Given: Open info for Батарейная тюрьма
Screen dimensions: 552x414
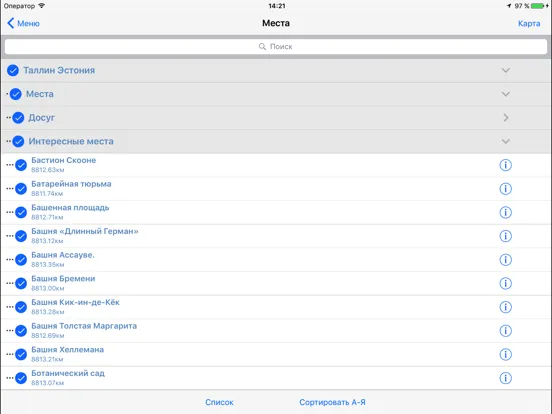Looking at the screenshot, I should (505, 189).
